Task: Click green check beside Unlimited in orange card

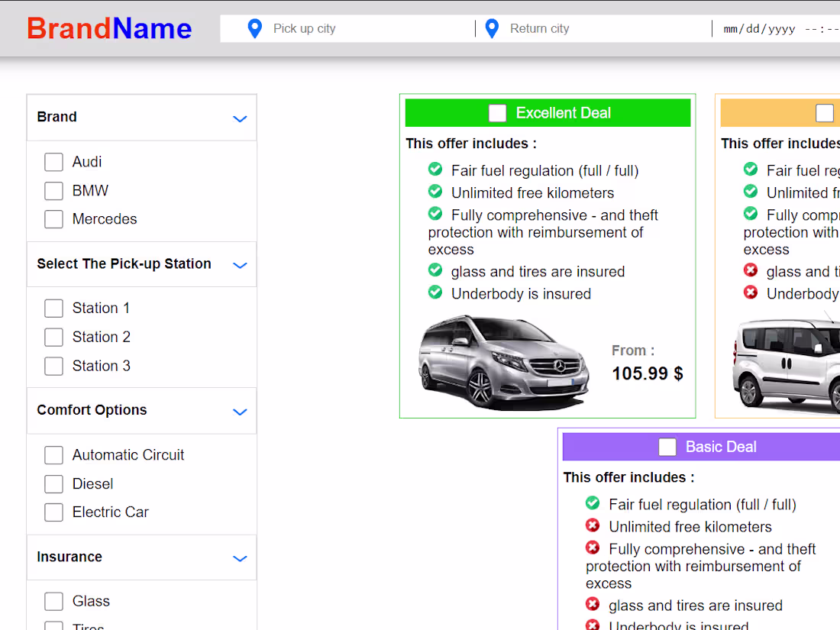Action: pos(751,191)
